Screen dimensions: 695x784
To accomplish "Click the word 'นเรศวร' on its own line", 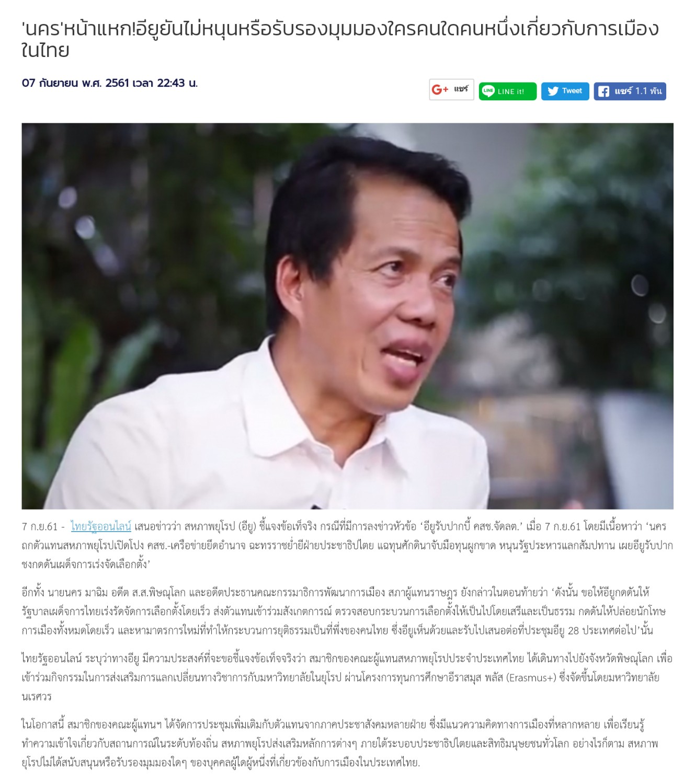I will [x=37, y=697].
